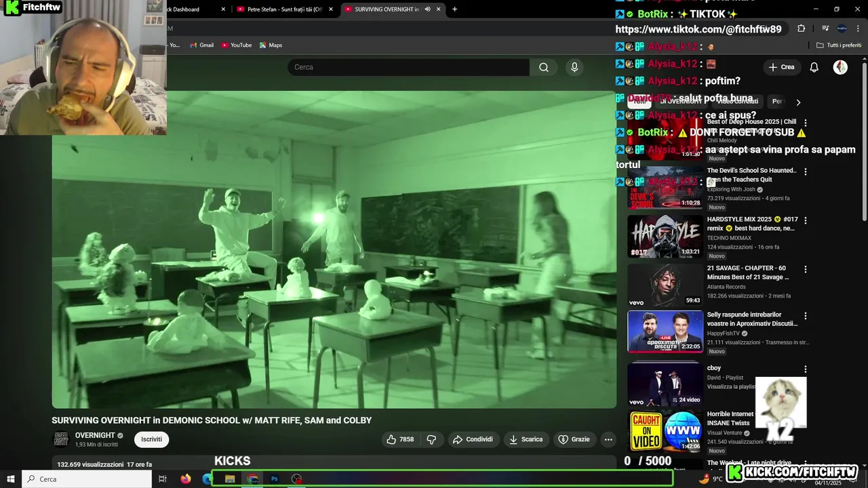
Task: Show more filter chips with the arrow
Action: click(798, 102)
